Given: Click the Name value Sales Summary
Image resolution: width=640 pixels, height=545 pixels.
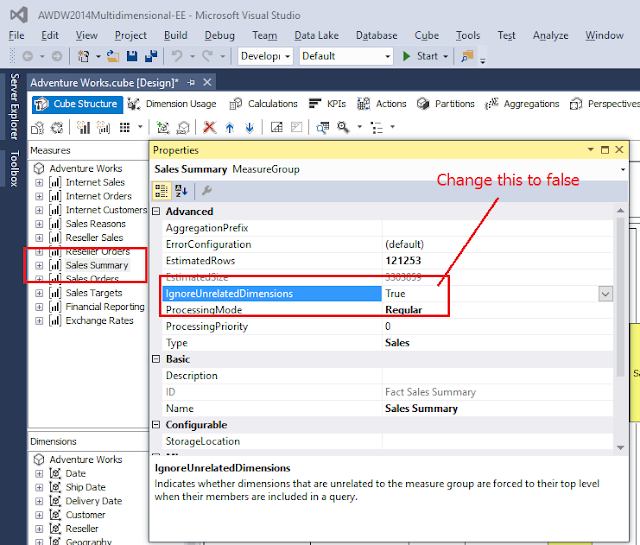Looking at the screenshot, I should coord(421,409).
